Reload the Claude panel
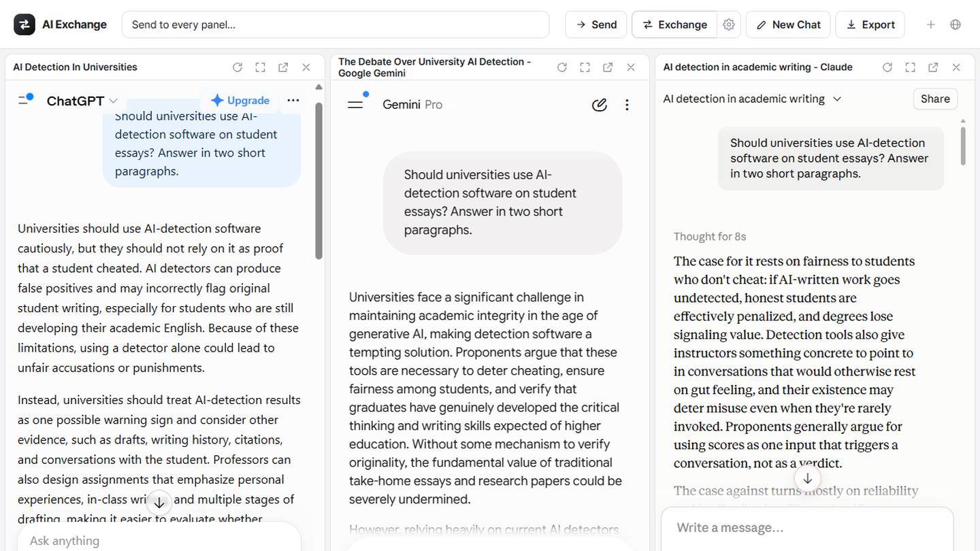Screen dimensions: 980x551 [887, 67]
